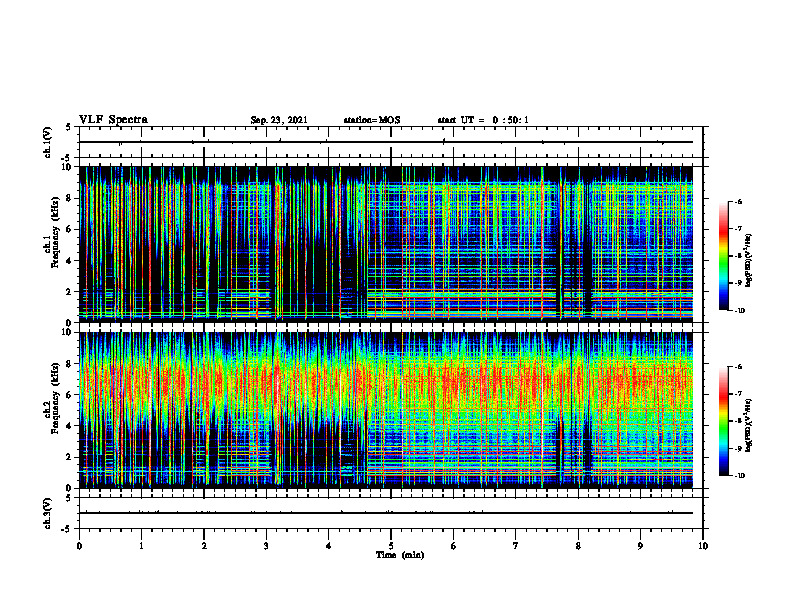
Task: Click the "-6" label on ch.2 color scale
Action: coord(738,367)
